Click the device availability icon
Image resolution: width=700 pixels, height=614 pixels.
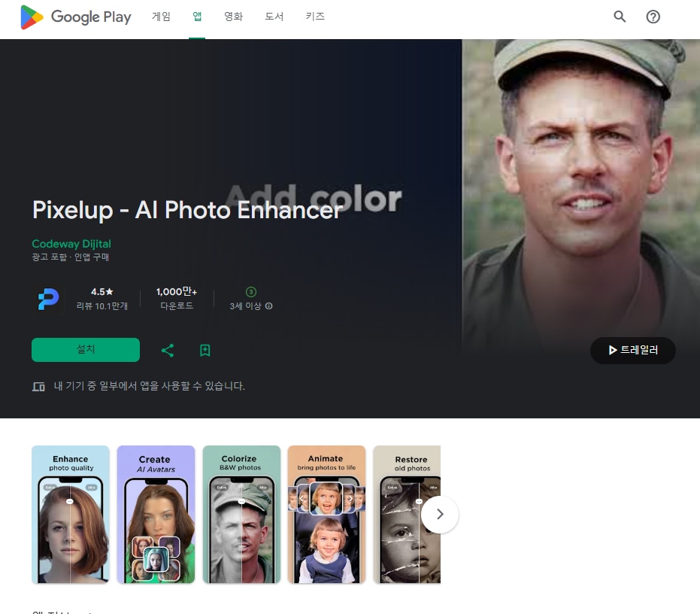[x=38, y=387]
